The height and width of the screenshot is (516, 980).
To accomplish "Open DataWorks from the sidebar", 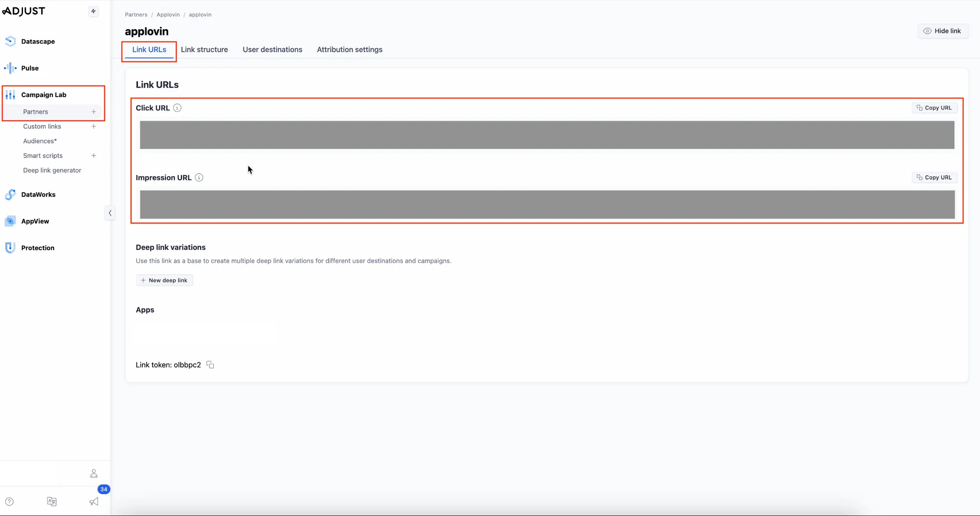I will [38, 194].
